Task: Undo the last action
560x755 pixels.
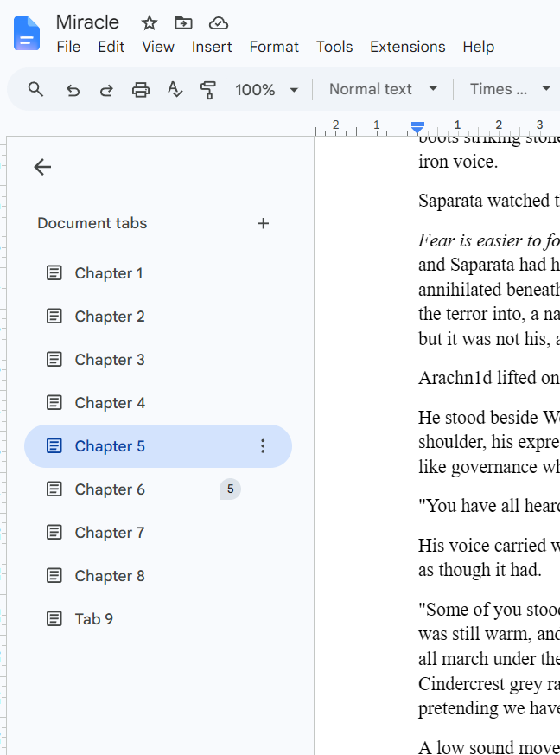Action: point(73,90)
